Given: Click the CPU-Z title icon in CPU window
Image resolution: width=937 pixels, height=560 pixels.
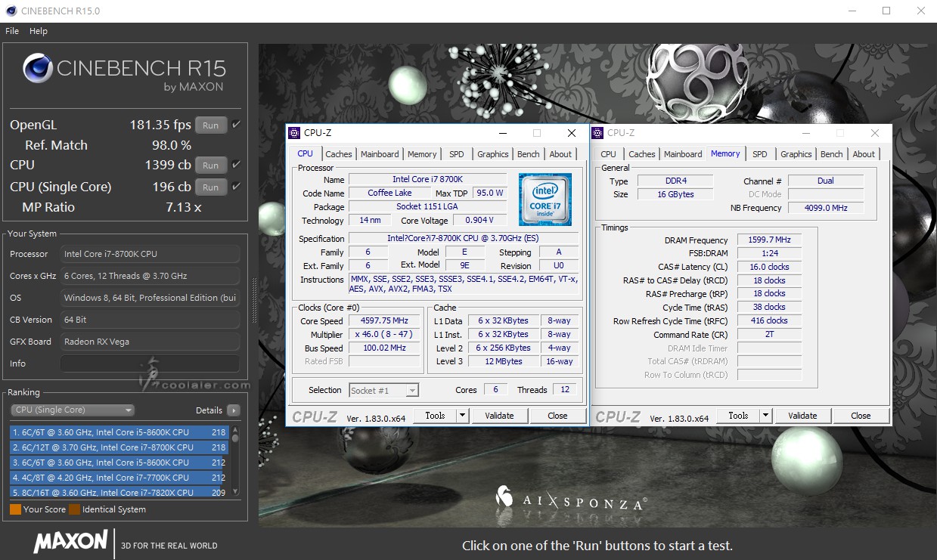Looking at the screenshot, I should click(295, 133).
